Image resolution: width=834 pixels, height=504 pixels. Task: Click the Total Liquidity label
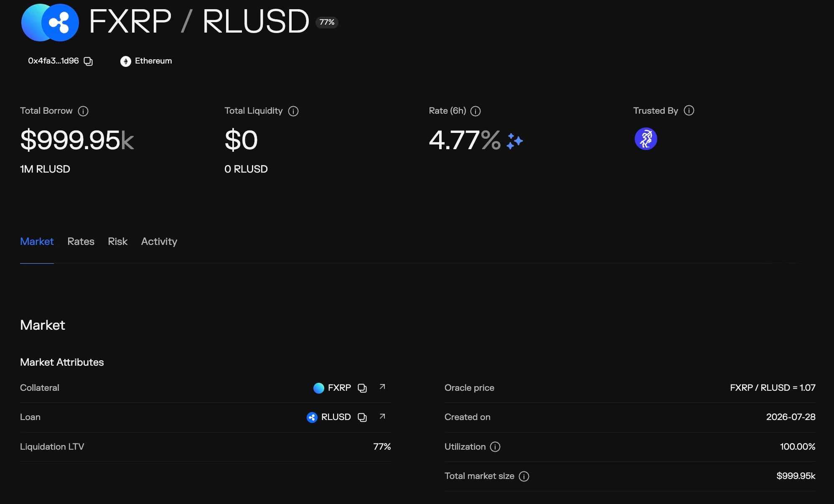coord(254,111)
